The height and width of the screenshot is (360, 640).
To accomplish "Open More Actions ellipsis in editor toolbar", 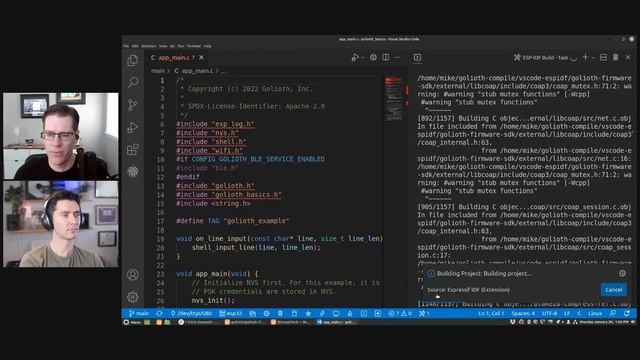I will [398, 58].
